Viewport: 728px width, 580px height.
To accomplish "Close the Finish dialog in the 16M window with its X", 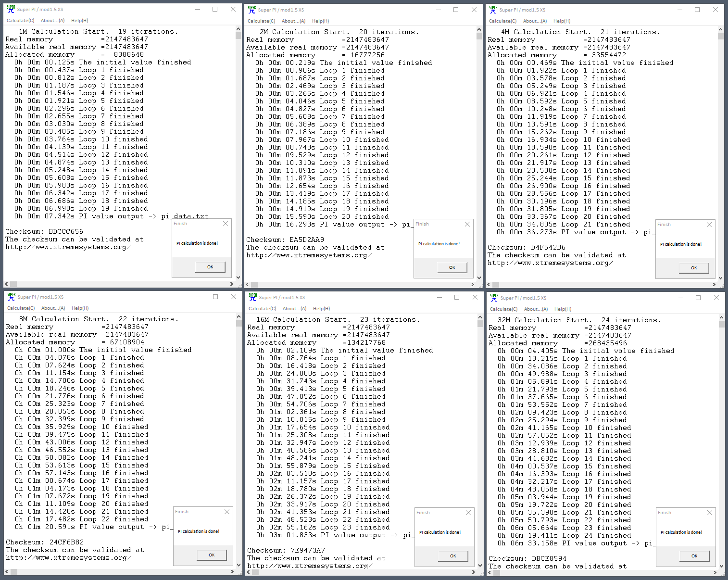I will click(468, 513).
